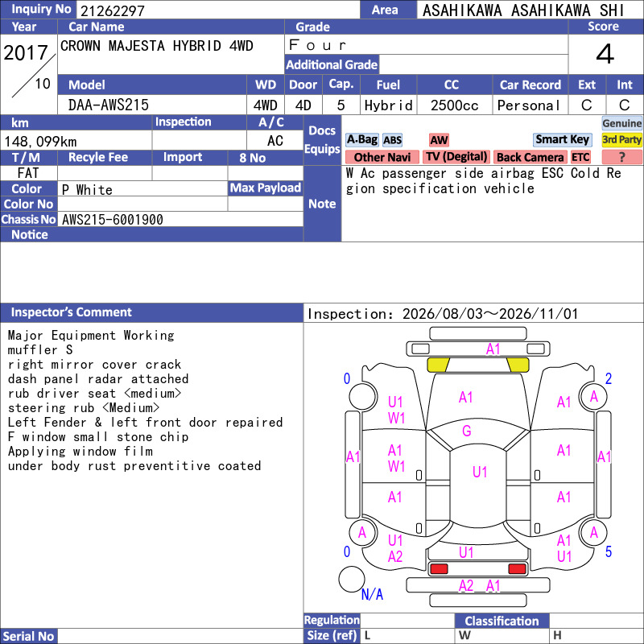
Task: Click the A-Bag equipment badge
Action: (361, 139)
